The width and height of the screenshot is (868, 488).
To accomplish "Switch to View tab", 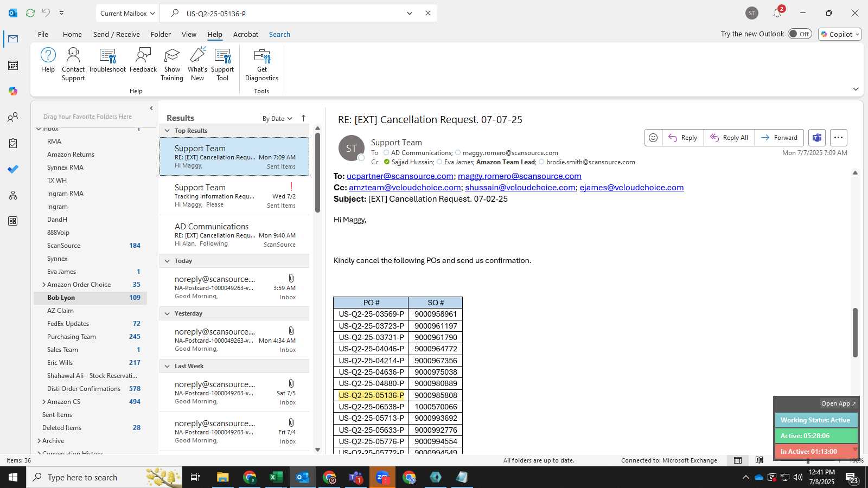I will (189, 34).
